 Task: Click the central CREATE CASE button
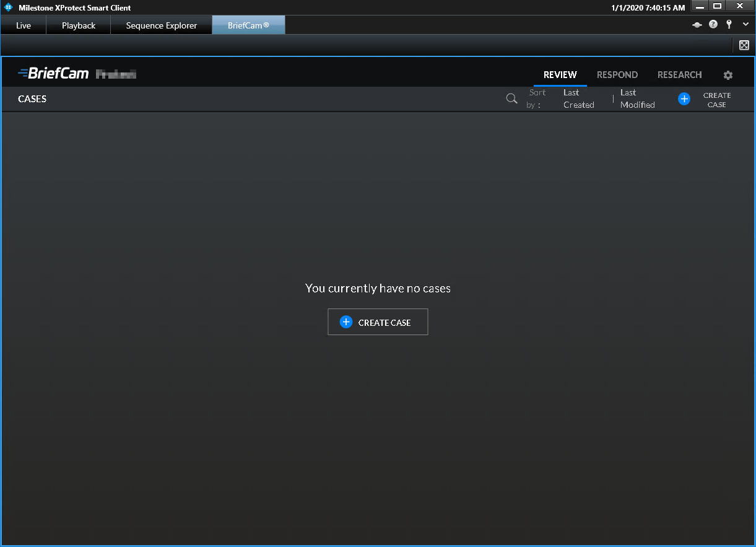coord(378,322)
